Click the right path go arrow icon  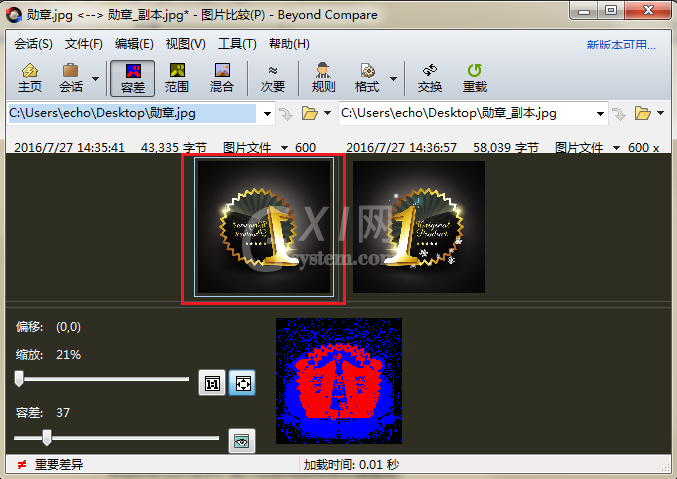(x=619, y=114)
